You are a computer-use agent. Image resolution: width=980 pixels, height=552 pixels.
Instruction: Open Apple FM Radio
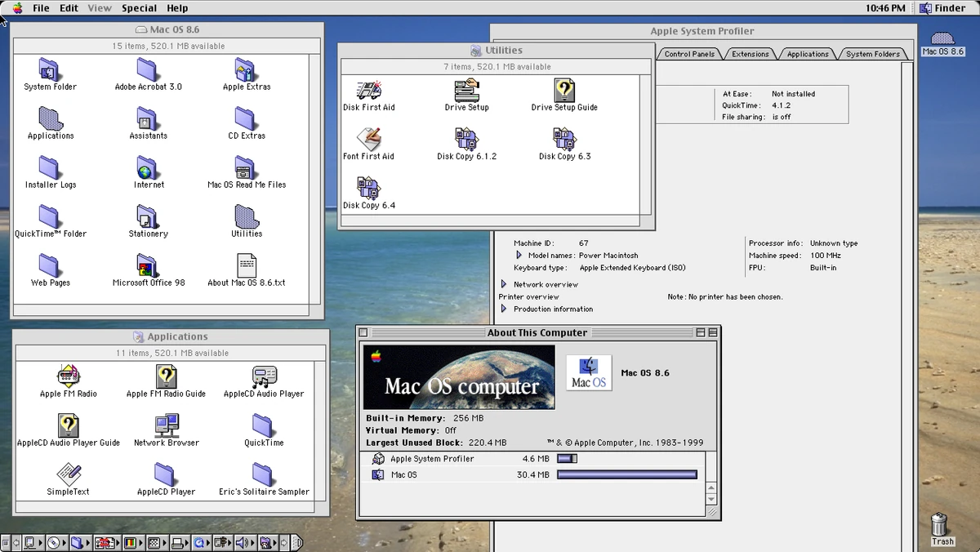click(68, 376)
